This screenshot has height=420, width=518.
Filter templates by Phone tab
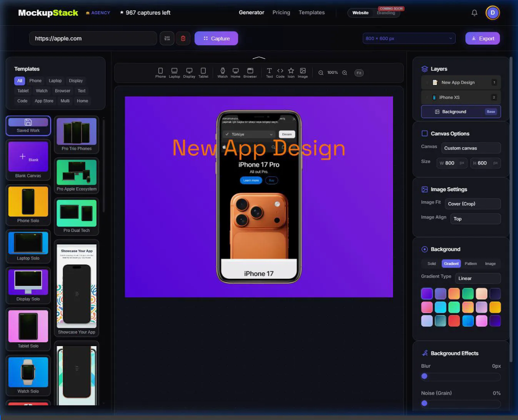tap(35, 81)
